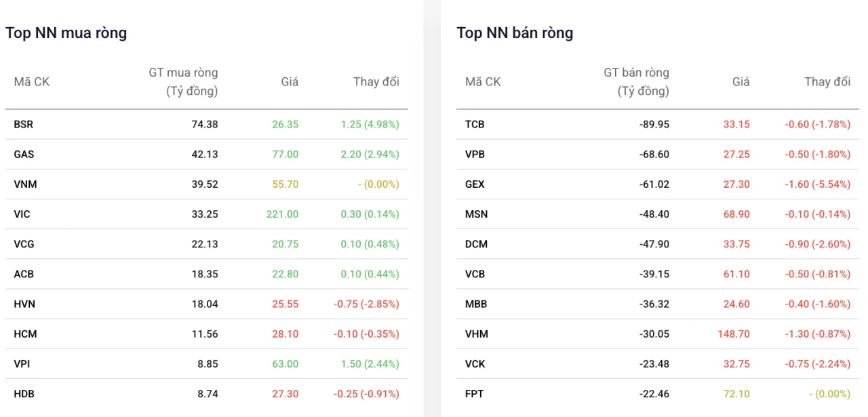Click the 'Giá' header in sell table
Viewport: 868px width, 417px height.
741,82
